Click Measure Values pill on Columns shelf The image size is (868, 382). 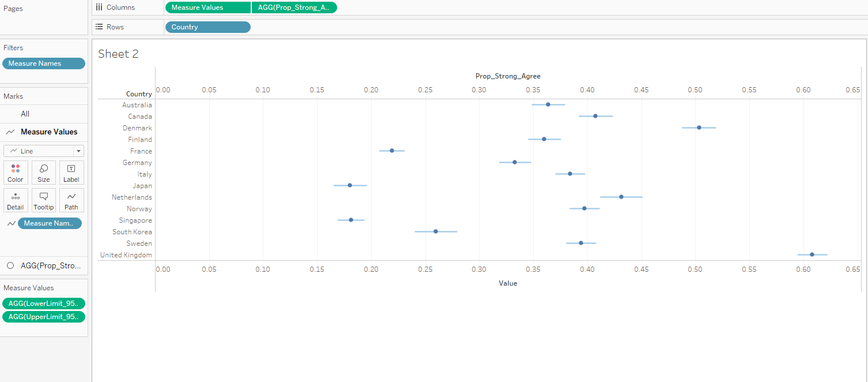point(207,8)
